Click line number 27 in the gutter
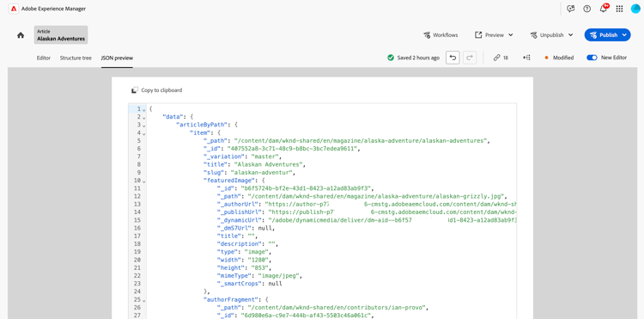The height and width of the screenshot is (319, 644). click(137, 316)
